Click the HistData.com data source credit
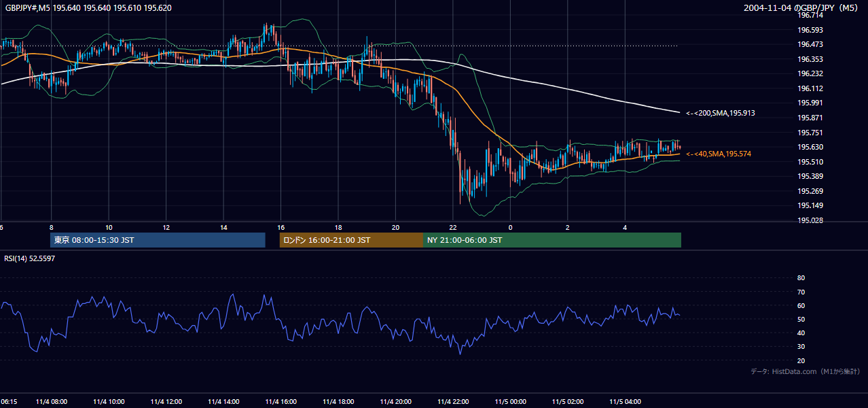Viewport: 868px width, 408px height. click(806, 371)
